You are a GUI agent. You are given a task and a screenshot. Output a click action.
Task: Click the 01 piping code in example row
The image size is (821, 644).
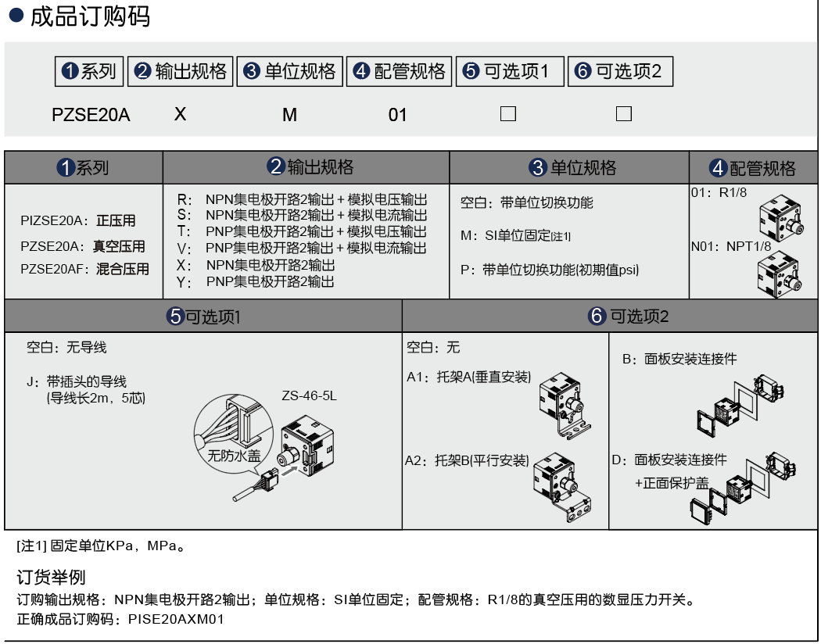[x=397, y=115]
